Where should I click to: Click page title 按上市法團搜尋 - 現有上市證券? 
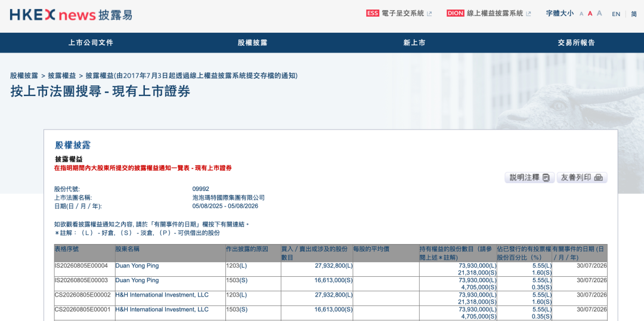[x=100, y=91]
